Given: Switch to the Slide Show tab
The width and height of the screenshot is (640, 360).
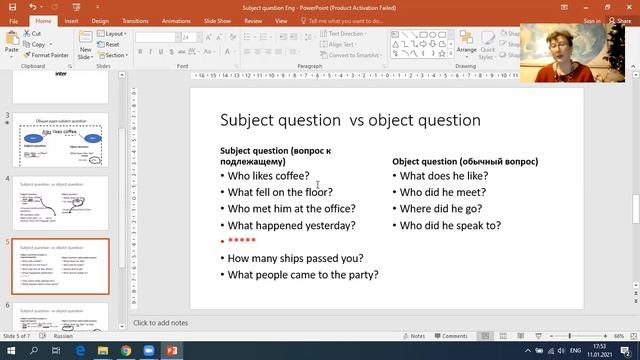Looking at the screenshot, I should point(217,21).
